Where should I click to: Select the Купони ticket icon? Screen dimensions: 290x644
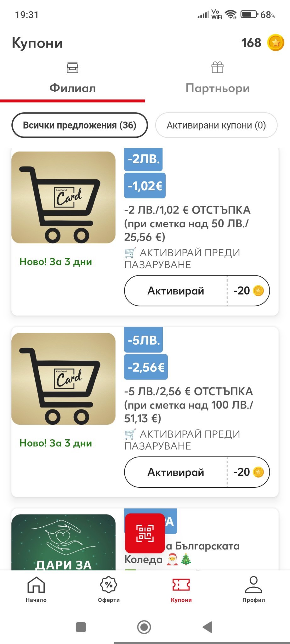(181, 585)
